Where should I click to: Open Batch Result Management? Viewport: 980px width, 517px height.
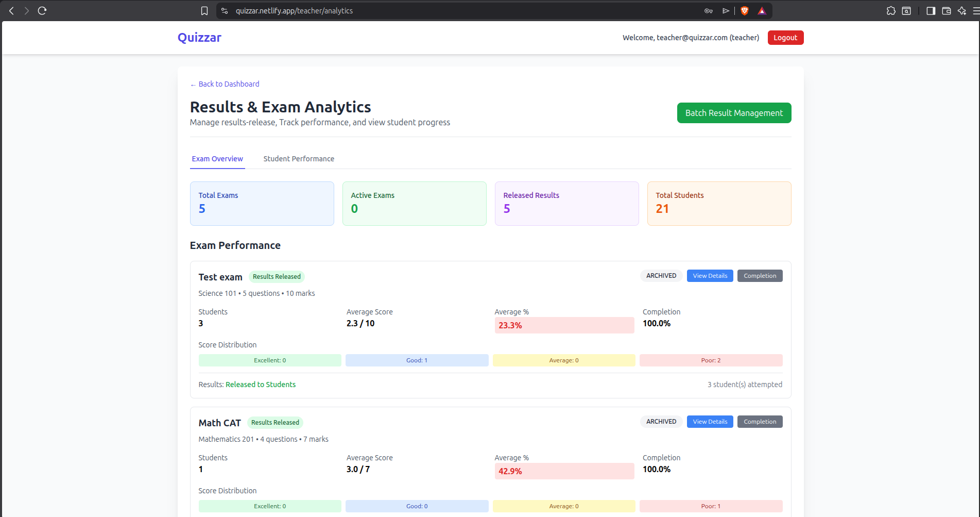(x=734, y=112)
